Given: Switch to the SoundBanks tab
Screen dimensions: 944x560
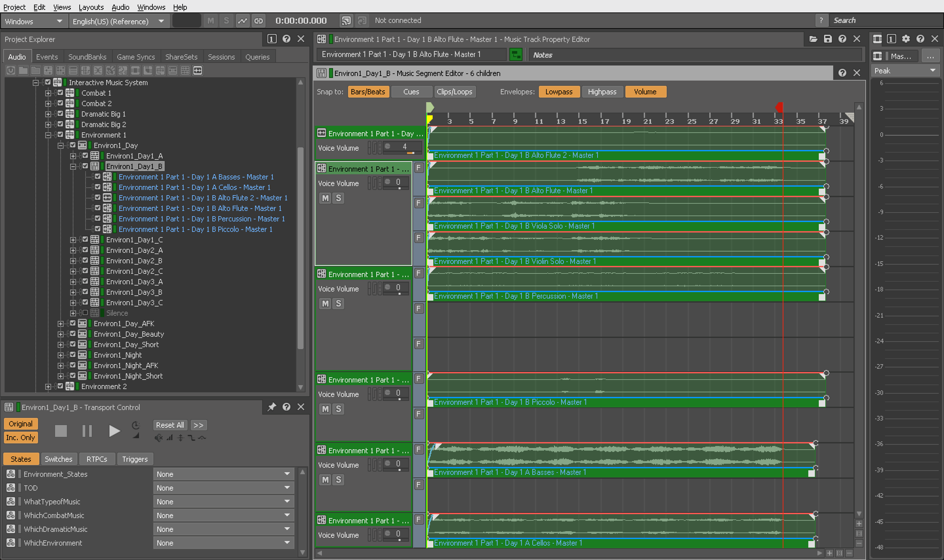Looking at the screenshot, I should [87, 57].
